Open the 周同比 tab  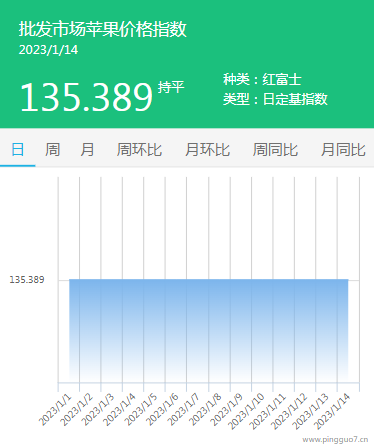point(275,149)
